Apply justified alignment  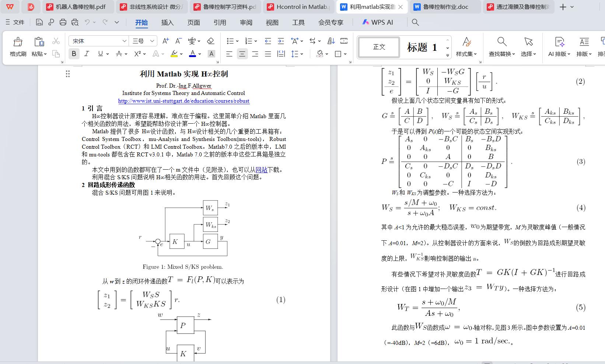point(268,54)
